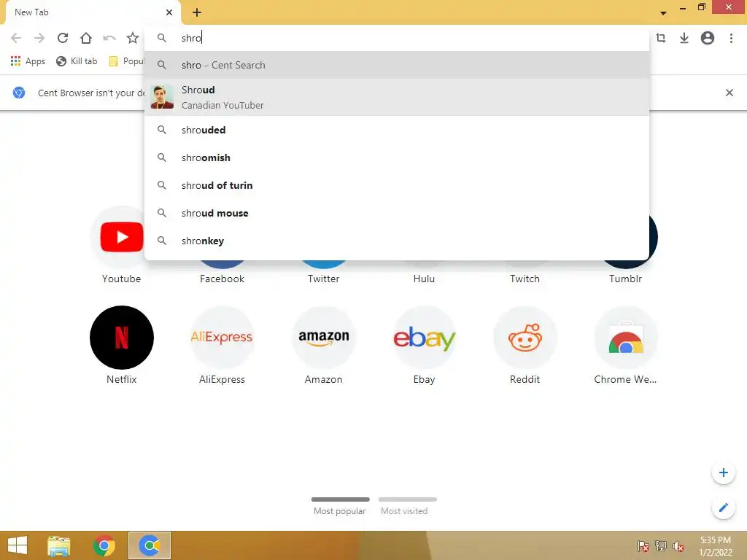Screen dimensions: 747x560
Task: Click the Twitch shortcut label
Action: (525, 279)
